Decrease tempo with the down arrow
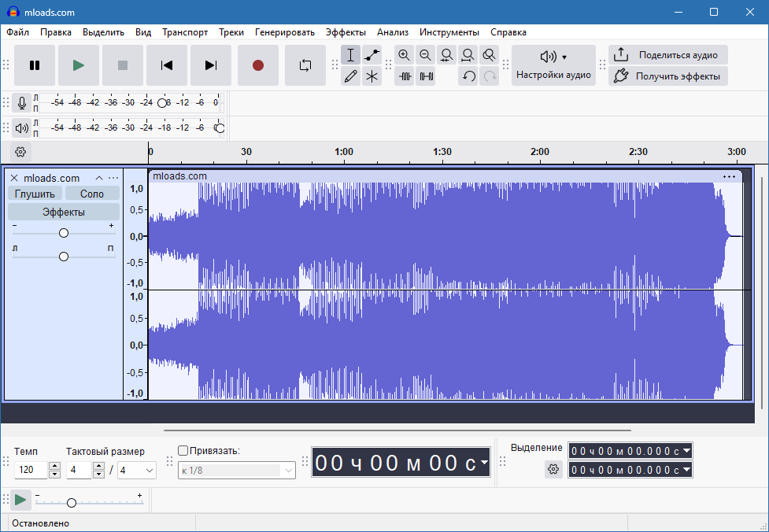 (x=55, y=474)
